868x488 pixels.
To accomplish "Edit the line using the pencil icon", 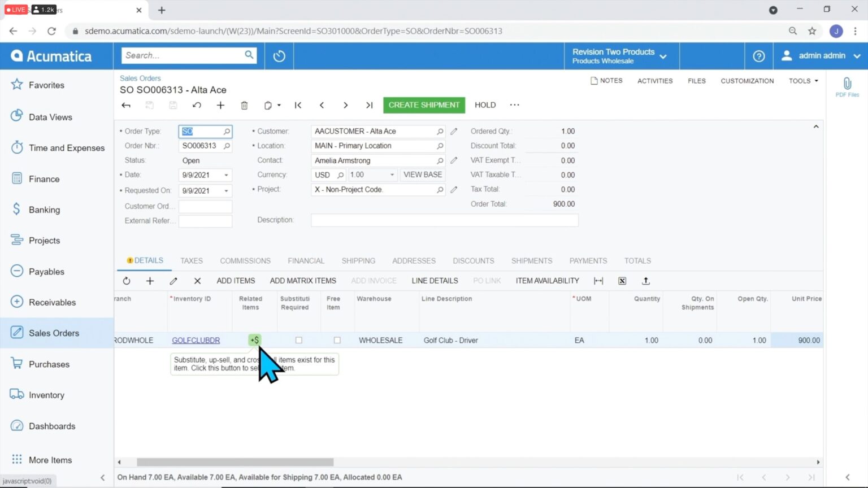I will point(173,281).
